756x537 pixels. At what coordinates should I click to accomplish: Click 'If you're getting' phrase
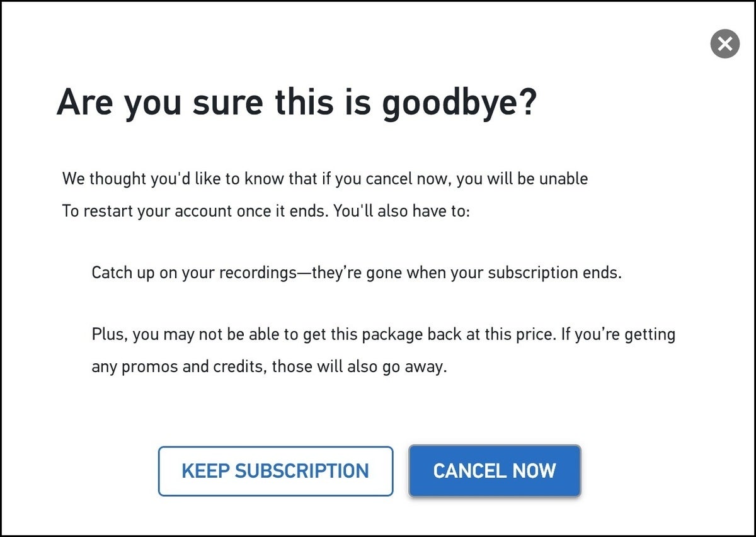coord(618,334)
